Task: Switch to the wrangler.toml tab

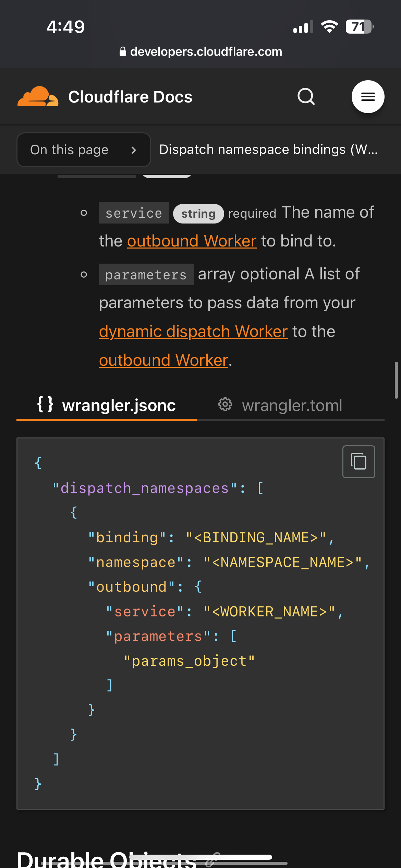Action: click(x=291, y=406)
